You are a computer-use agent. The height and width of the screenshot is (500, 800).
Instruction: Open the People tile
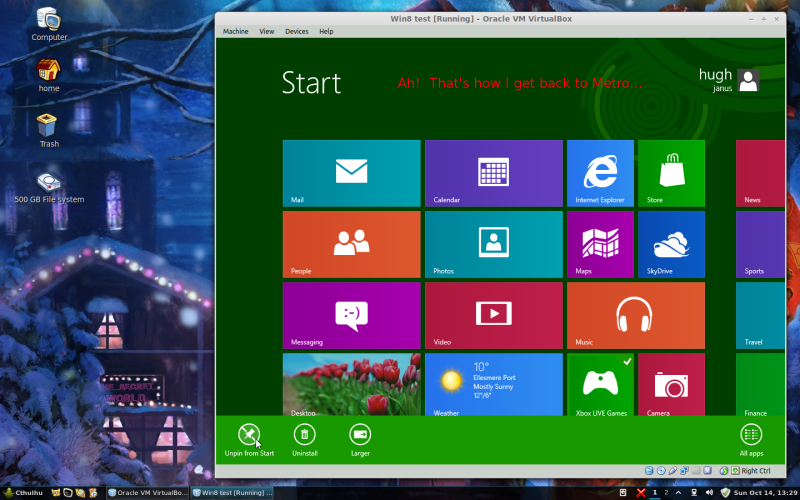click(x=352, y=244)
